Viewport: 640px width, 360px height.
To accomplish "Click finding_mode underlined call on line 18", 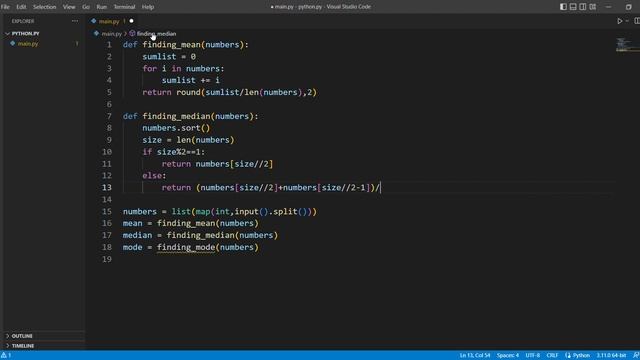I will coord(186,247).
